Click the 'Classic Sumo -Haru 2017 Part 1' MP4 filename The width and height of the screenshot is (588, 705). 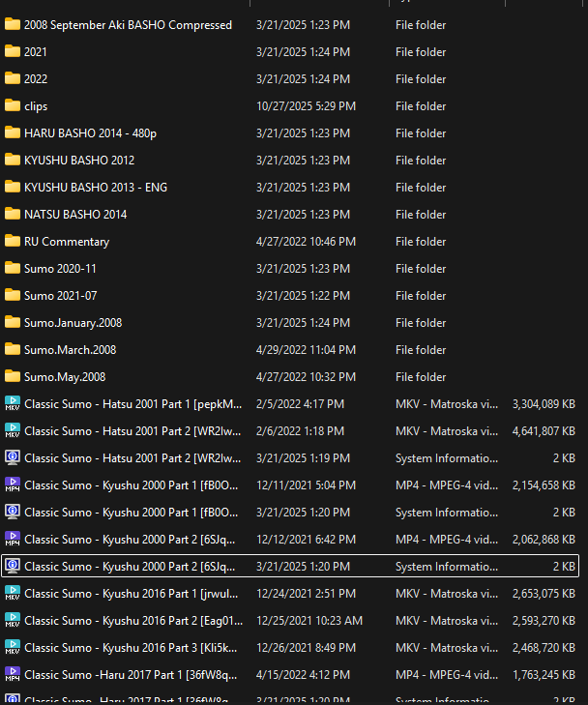pyautogui.click(x=131, y=674)
